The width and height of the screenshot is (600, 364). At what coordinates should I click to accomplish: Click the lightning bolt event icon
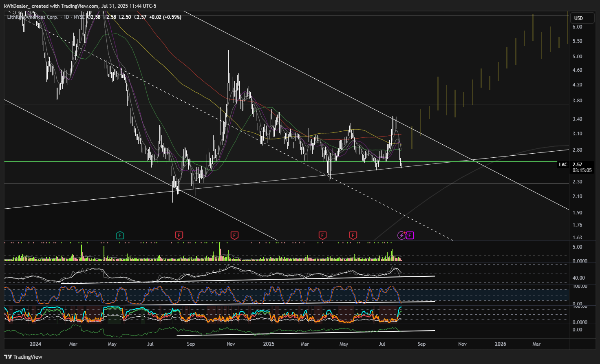click(x=401, y=235)
